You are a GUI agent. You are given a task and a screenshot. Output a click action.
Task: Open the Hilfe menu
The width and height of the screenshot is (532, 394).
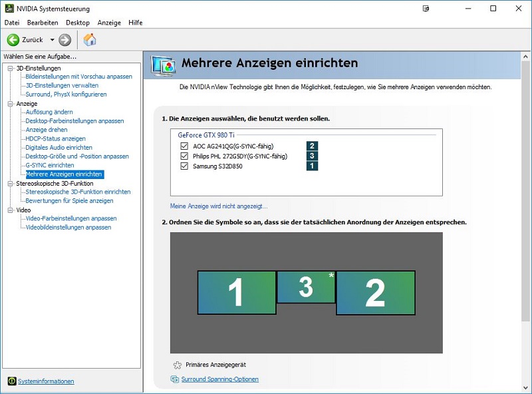click(136, 23)
